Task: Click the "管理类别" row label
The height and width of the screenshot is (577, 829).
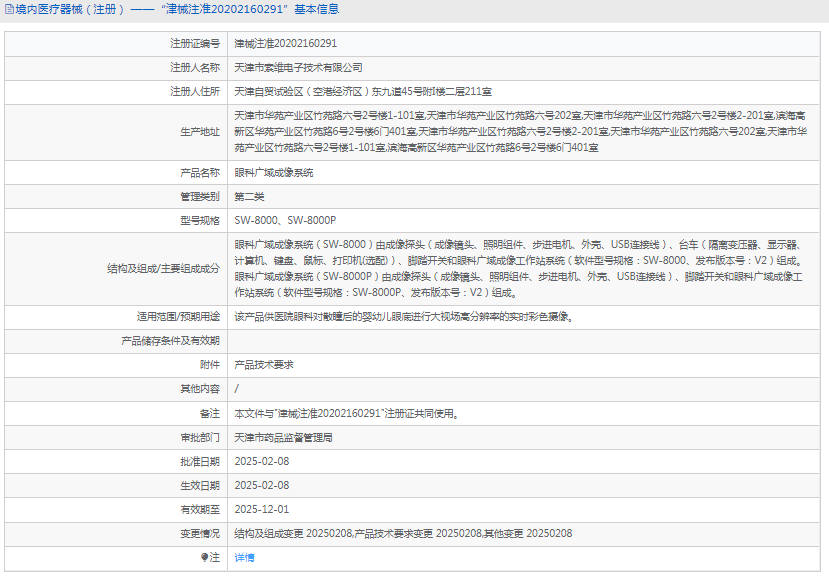Action: [200, 197]
